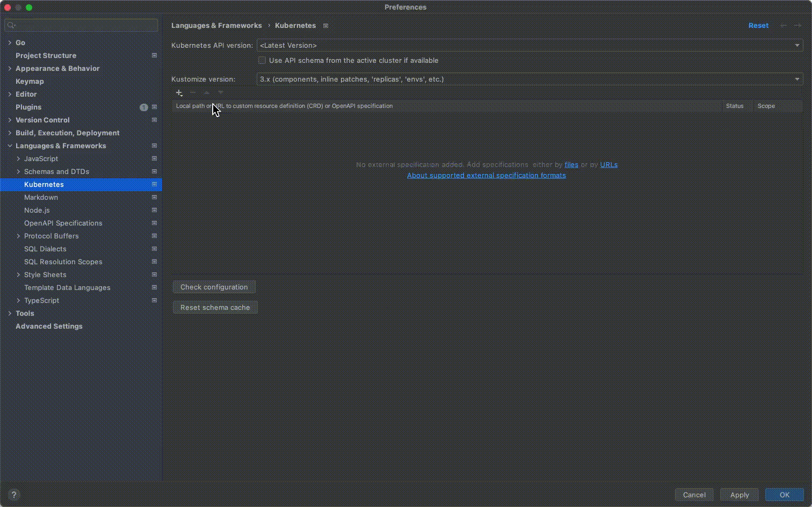Click the plus icon to add a specification
Image resolution: width=812 pixels, height=507 pixels.
[179, 93]
